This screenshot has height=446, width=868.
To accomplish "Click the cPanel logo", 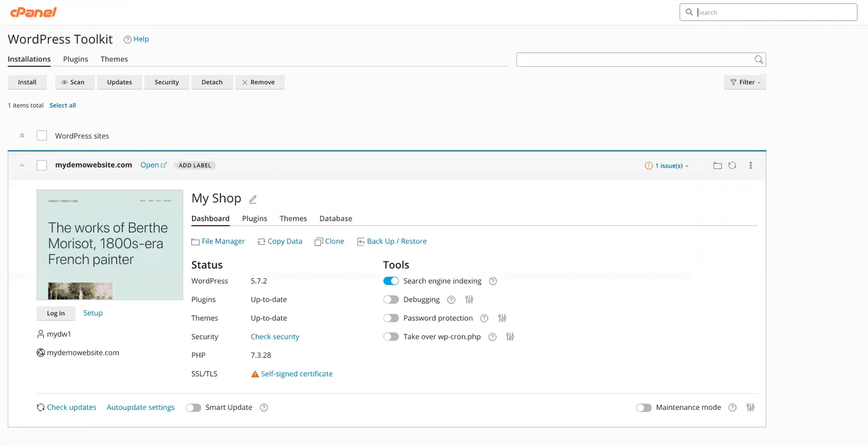I will 33,12.
